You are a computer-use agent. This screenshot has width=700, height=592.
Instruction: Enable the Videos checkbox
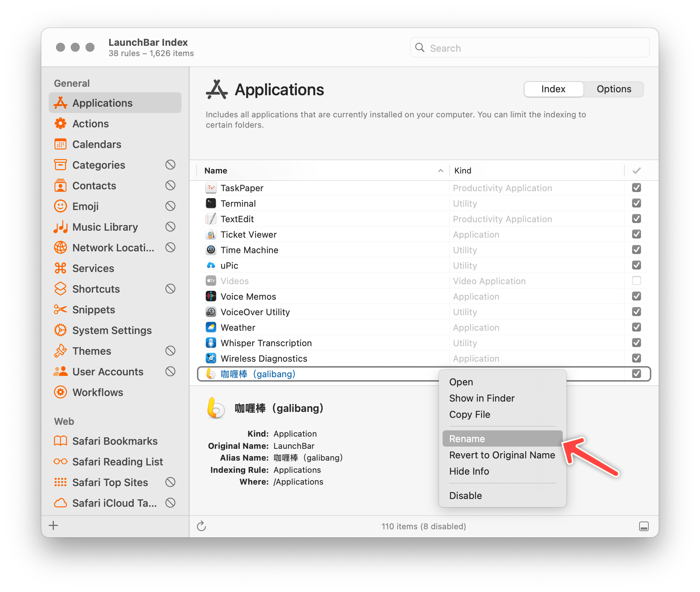click(x=637, y=281)
